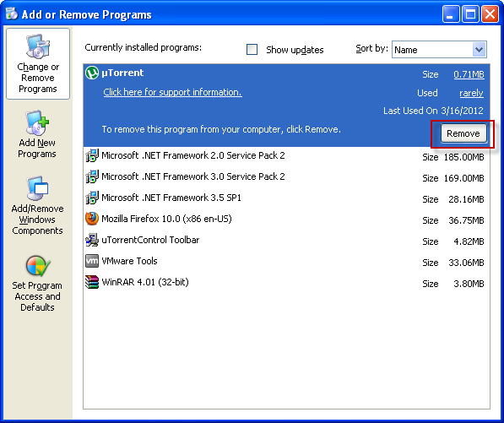Select VMware Tools entry
Screen dimensions: 504x423
(x=286, y=262)
